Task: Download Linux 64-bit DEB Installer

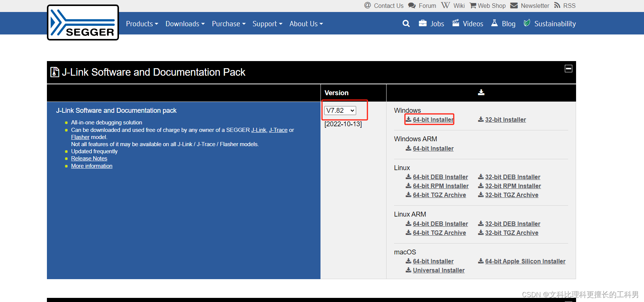Action: tap(440, 177)
